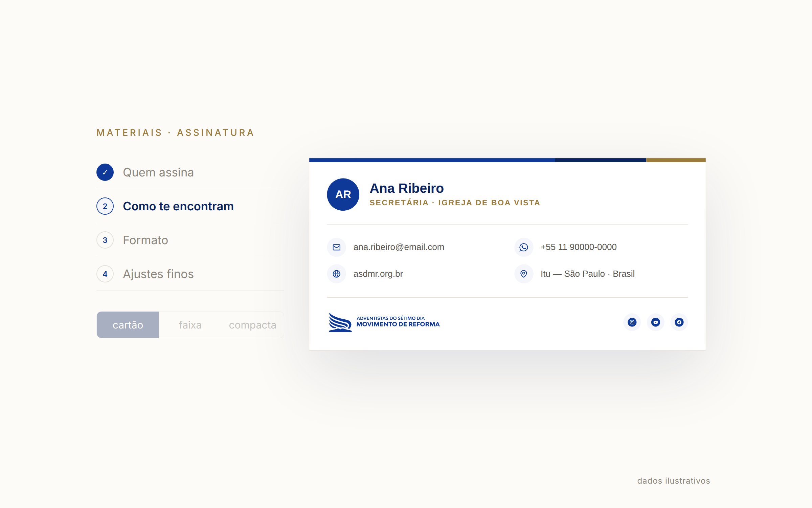Click the +55 11 90000-0000 phone number
812x508 pixels.
[579, 247]
